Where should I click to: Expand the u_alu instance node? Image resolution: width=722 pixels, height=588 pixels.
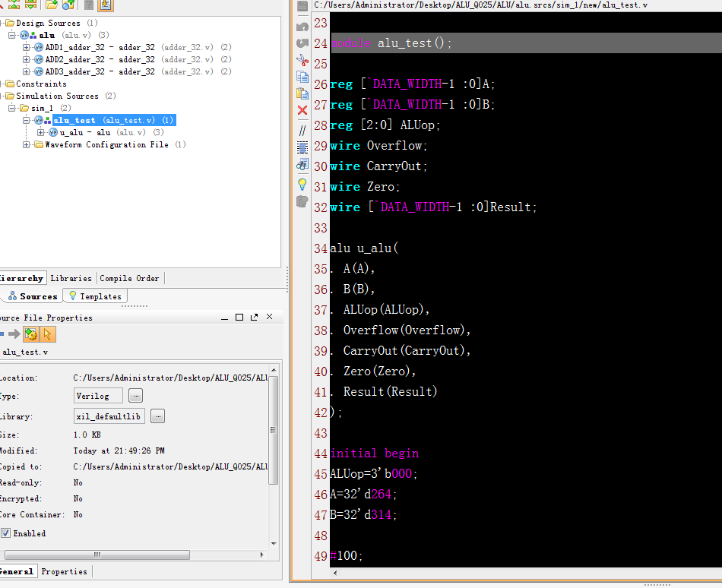41,132
